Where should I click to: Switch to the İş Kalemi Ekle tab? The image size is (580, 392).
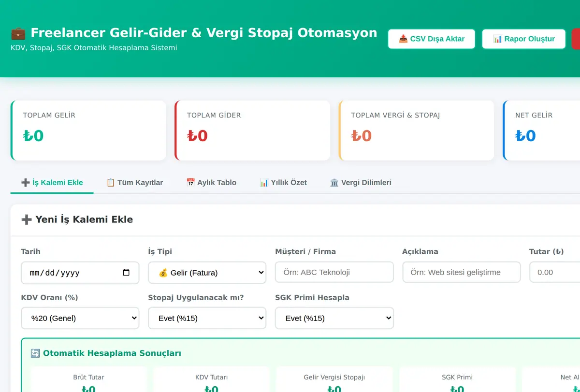tap(52, 183)
